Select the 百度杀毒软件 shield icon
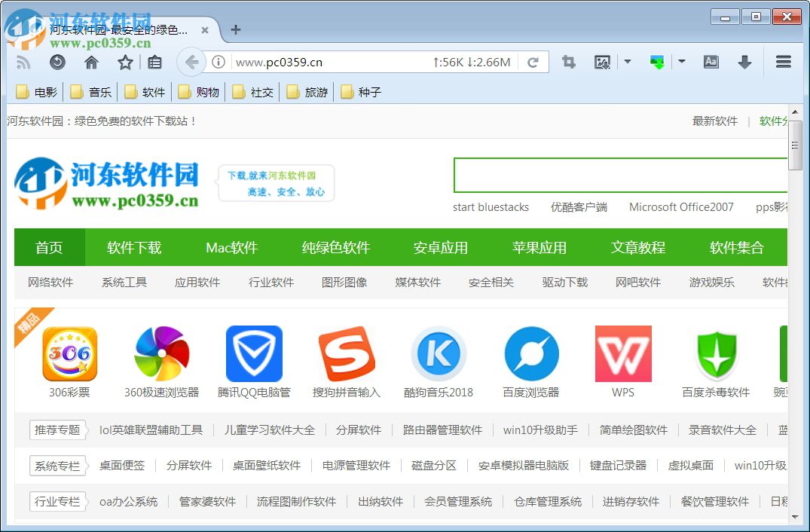Image resolution: width=810 pixels, height=532 pixels. pyautogui.click(x=716, y=353)
